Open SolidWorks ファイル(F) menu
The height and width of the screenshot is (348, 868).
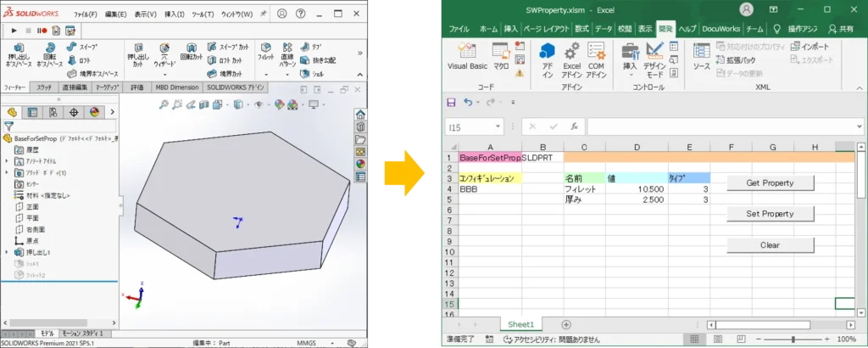coord(86,14)
